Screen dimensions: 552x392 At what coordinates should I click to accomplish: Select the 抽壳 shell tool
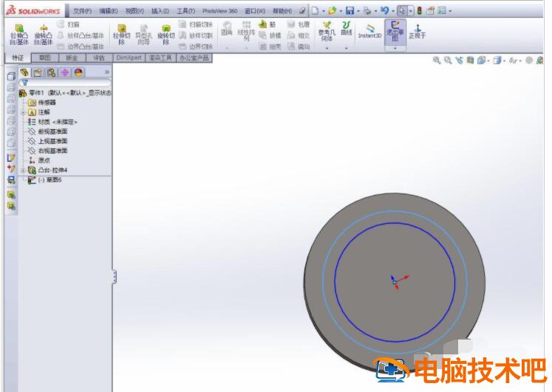(x=270, y=47)
